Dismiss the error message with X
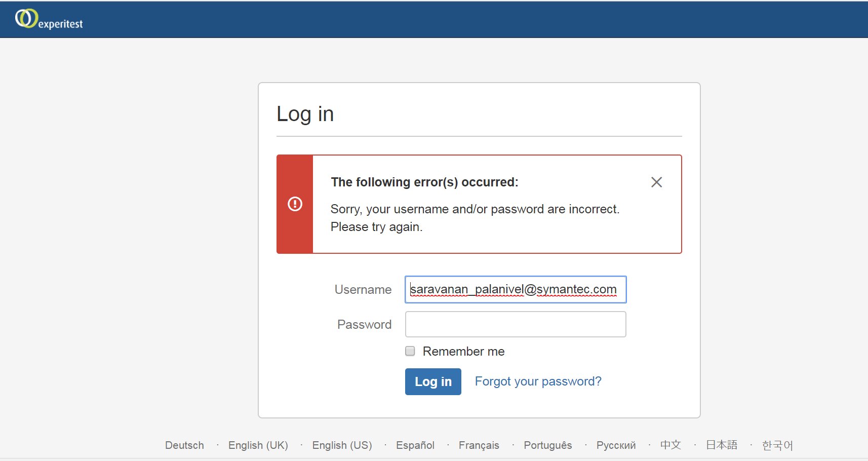The width and height of the screenshot is (868, 461). pos(656,182)
